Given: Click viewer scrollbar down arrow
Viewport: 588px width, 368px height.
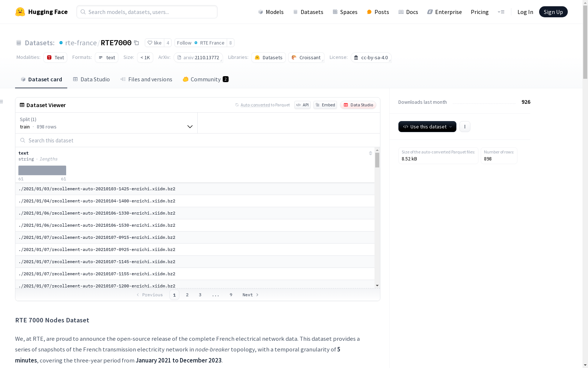Looking at the screenshot, I should 377,286.
